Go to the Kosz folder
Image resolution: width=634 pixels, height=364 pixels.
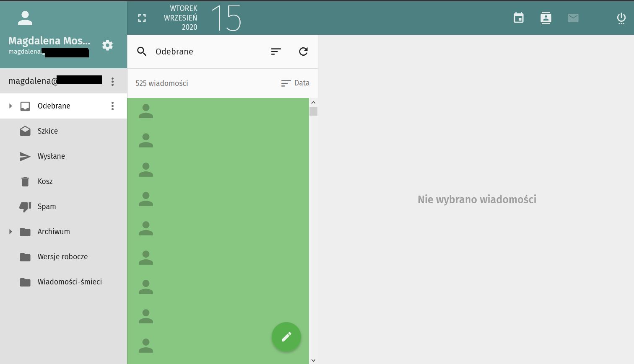45,181
